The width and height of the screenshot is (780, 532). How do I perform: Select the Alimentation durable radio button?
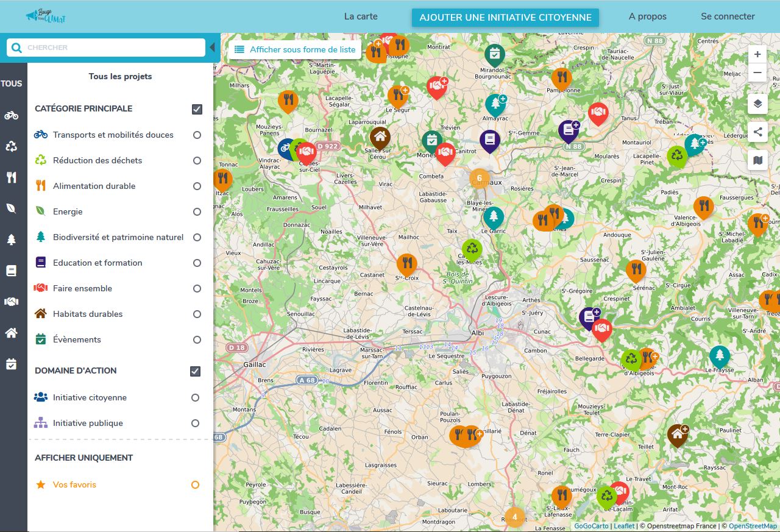pos(197,186)
